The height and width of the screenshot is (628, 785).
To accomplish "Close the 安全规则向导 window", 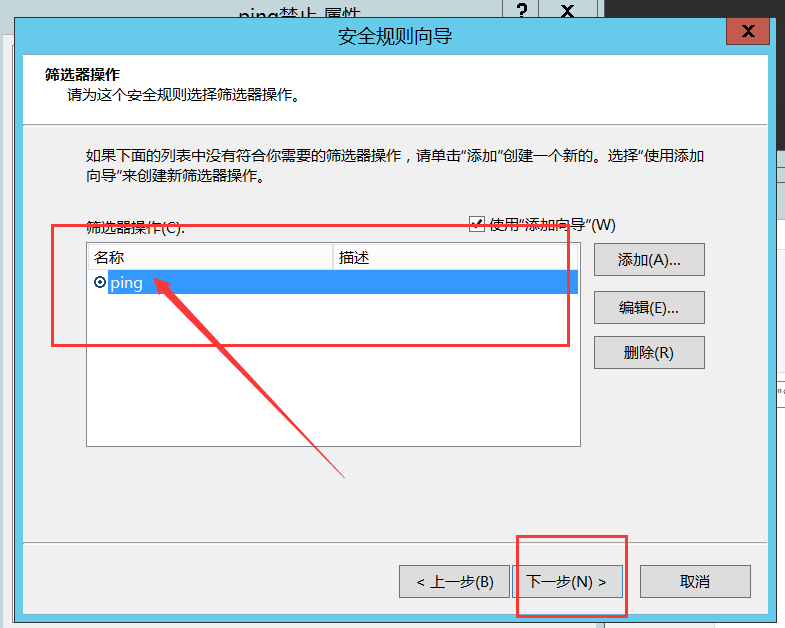I will (x=748, y=31).
